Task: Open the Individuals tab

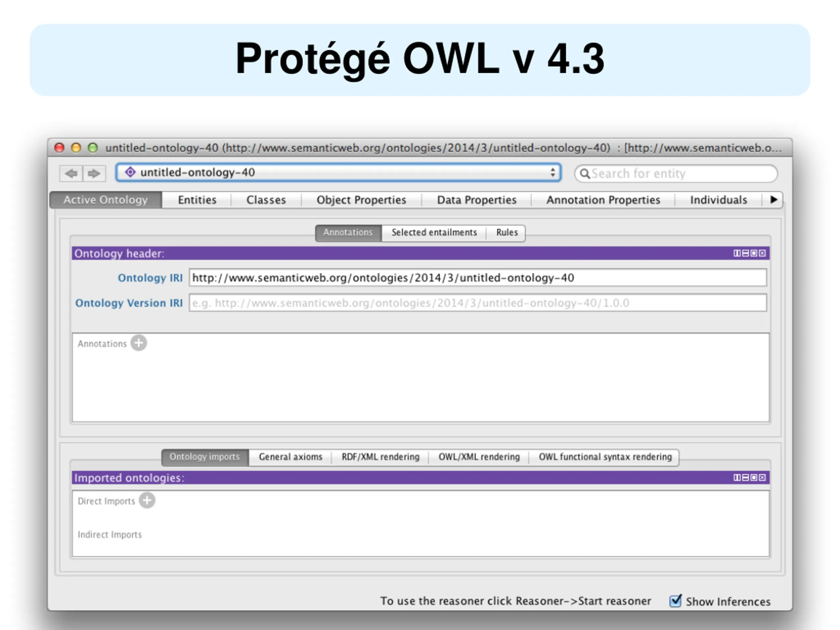Action: click(x=719, y=200)
